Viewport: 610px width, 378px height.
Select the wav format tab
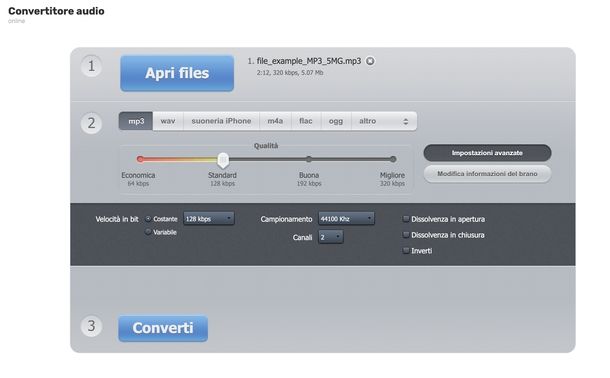point(168,121)
